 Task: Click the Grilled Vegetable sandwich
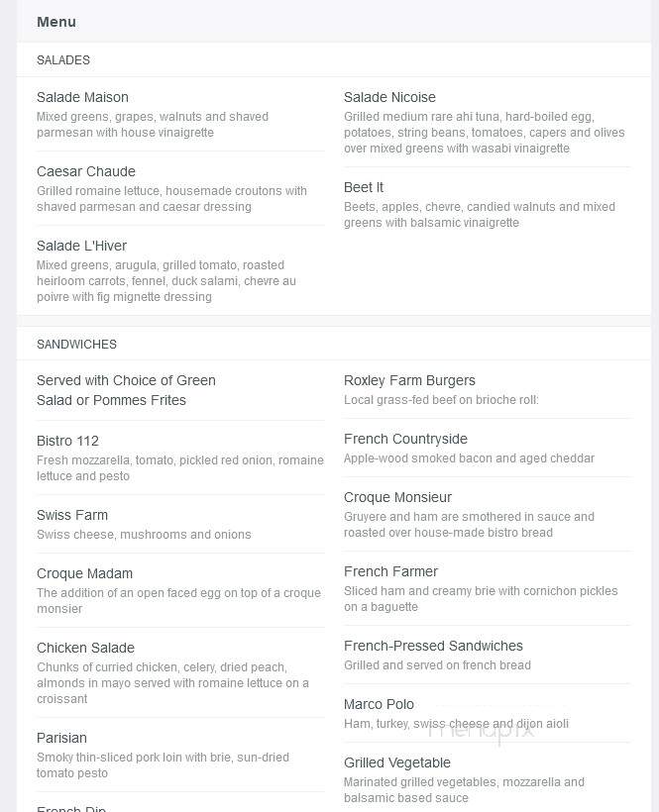pyautogui.click(x=397, y=762)
